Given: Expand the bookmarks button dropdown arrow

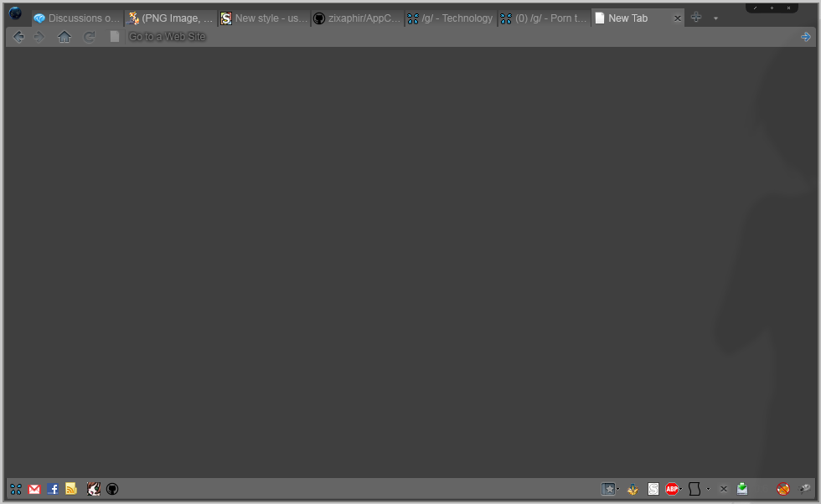Looking at the screenshot, I should pyautogui.click(x=618, y=489).
